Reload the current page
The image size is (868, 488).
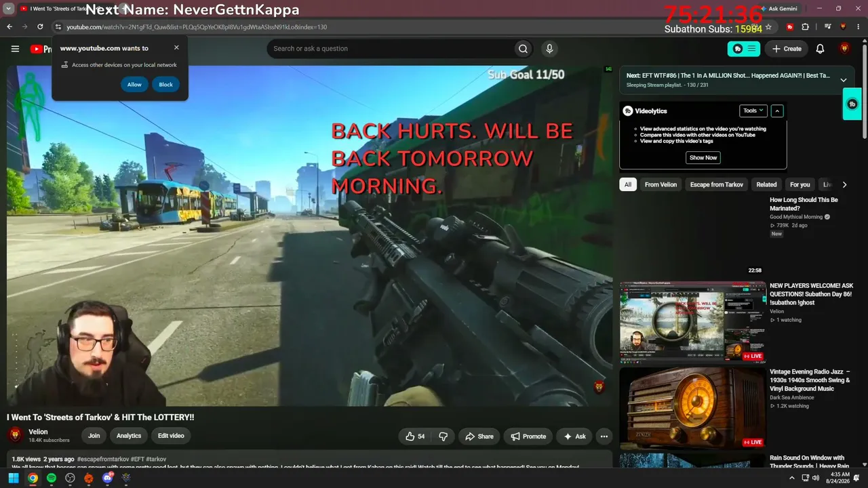click(x=40, y=27)
